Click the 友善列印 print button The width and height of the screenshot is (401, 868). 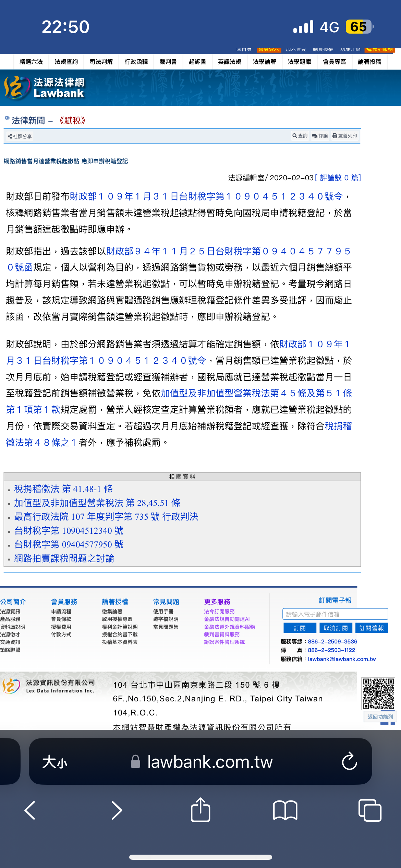pyautogui.click(x=345, y=136)
